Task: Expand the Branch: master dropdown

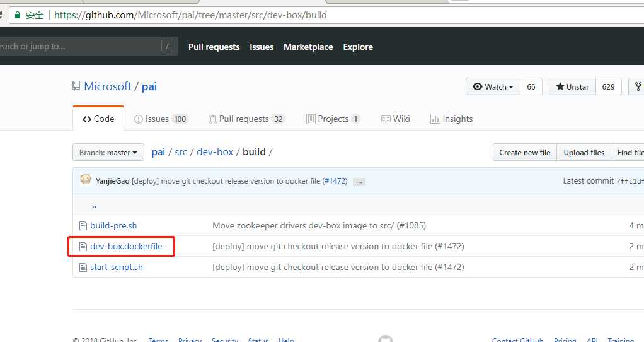Action: [108, 152]
